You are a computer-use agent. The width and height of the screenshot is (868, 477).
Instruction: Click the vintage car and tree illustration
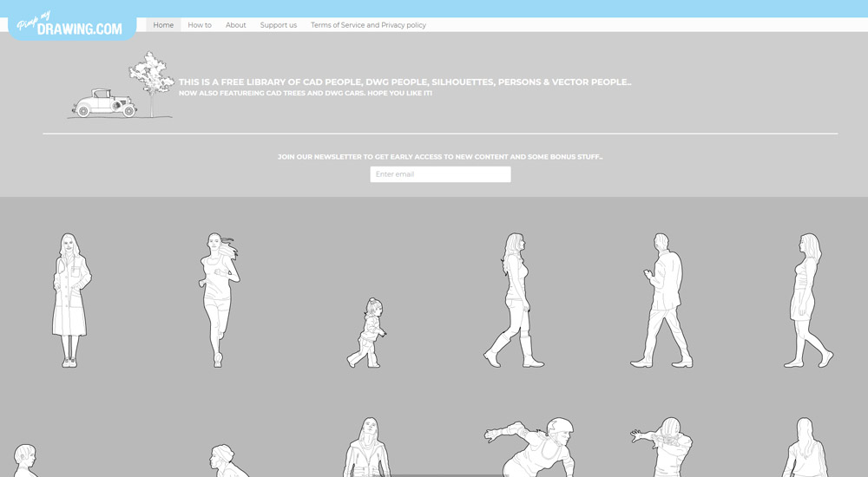122,85
